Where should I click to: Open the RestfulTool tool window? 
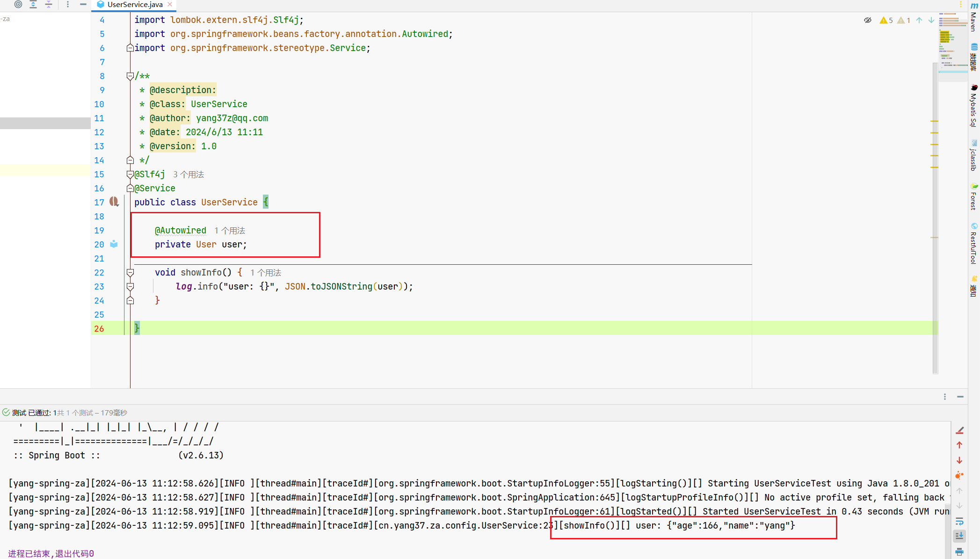click(974, 243)
